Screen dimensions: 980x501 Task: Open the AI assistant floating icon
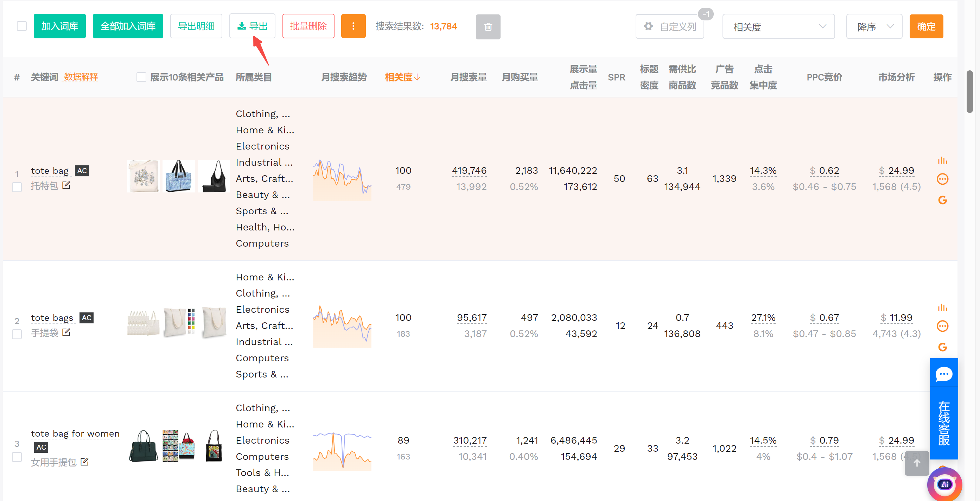944,484
